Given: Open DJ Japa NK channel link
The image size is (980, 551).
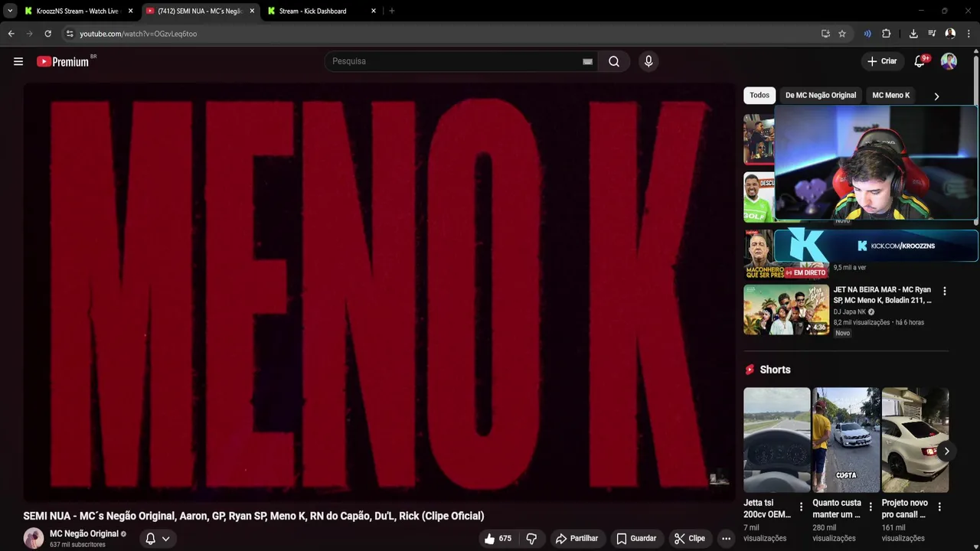Looking at the screenshot, I should pos(850,311).
